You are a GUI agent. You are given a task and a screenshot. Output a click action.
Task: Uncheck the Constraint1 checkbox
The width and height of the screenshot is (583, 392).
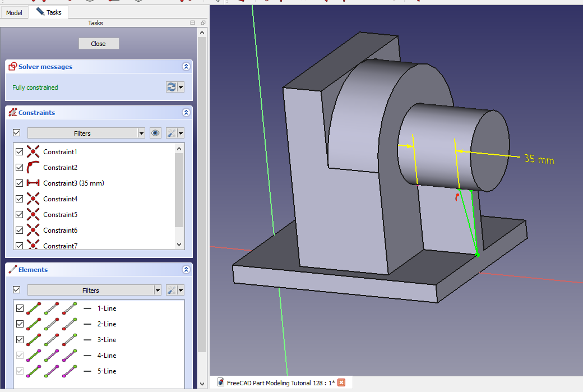[x=20, y=152]
